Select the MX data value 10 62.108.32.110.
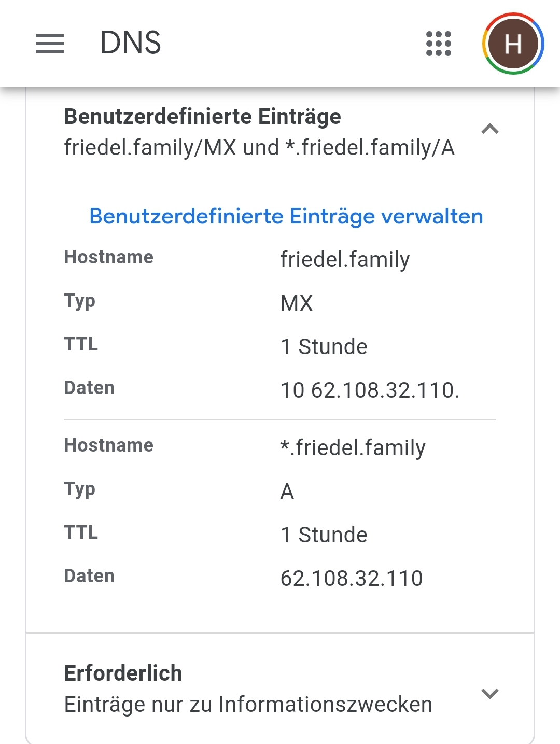The image size is (560, 744). click(370, 390)
